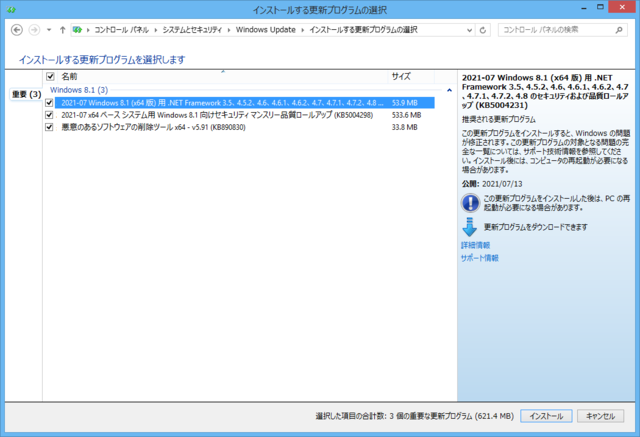Close the update selection window
The image size is (640, 437).
[x=622, y=7]
